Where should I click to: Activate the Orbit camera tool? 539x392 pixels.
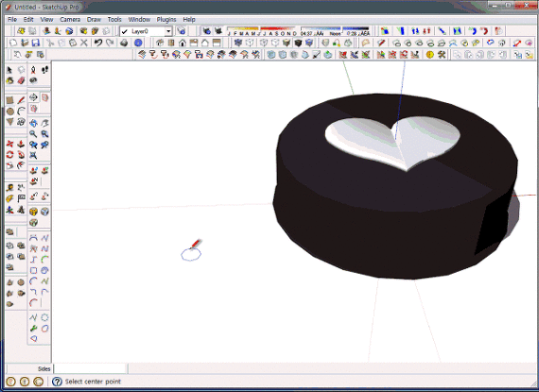click(x=33, y=123)
